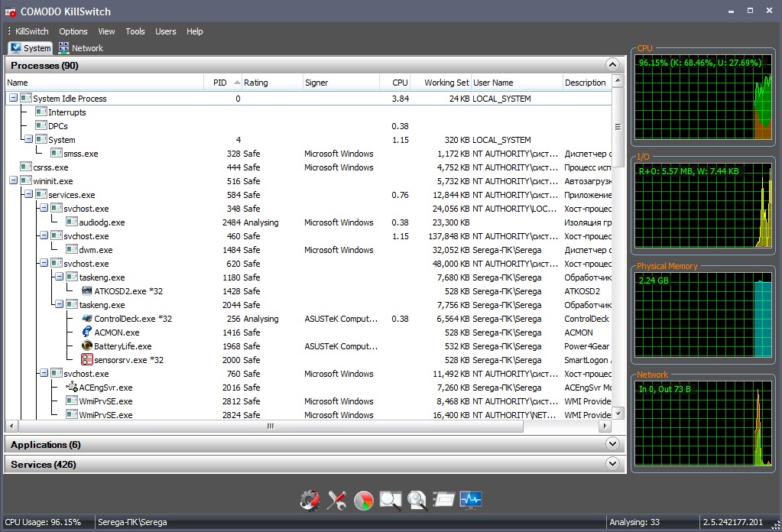Viewport: 782px width, 532px height.
Task: Click the ControlDeck.exe process icon
Action: click(x=87, y=319)
